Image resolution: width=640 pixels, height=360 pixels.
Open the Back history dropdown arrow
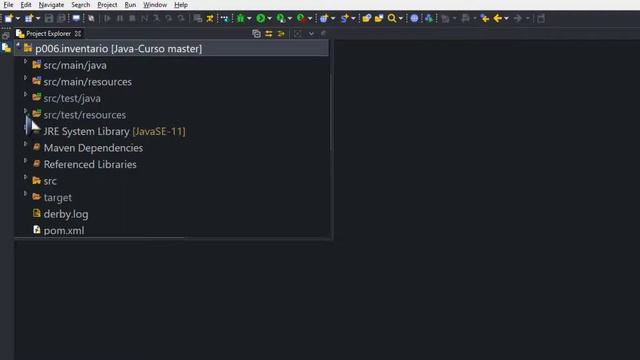pos(507,18)
